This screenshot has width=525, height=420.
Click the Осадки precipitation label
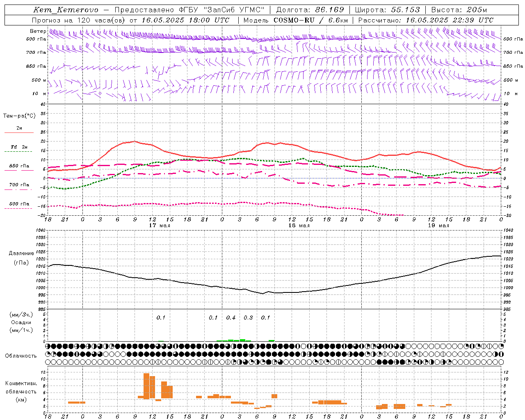[21, 322]
